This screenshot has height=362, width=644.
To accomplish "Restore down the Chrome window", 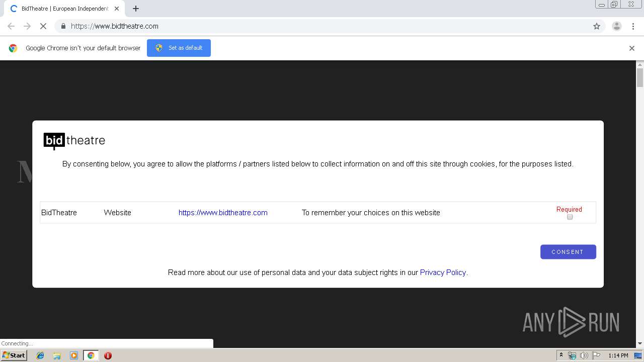I will (614, 4).
